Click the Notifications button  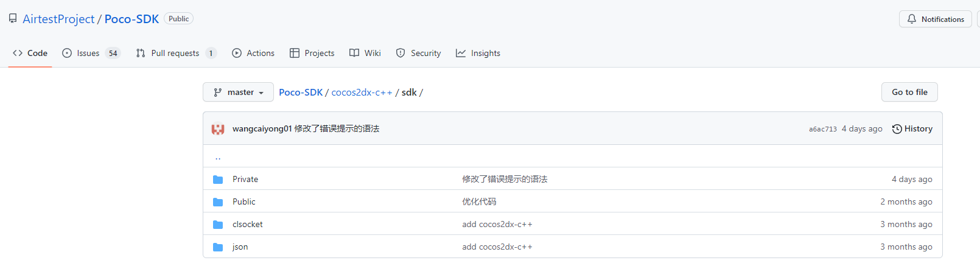coord(935,19)
